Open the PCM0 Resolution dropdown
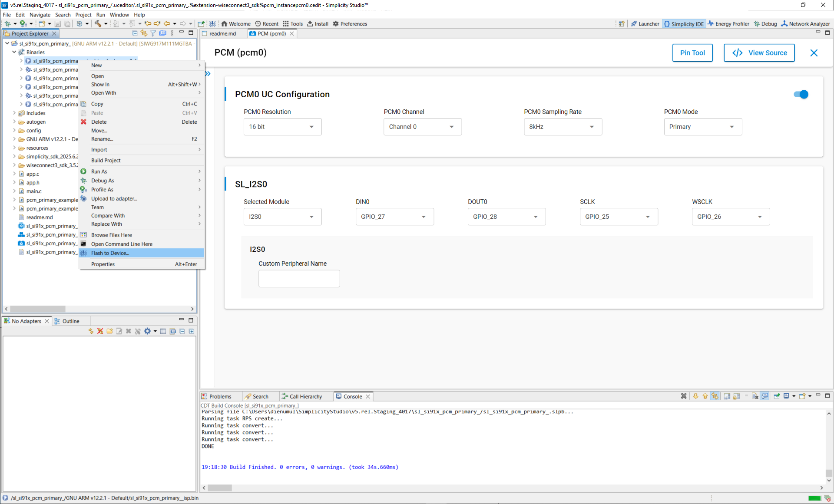The height and width of the screenshot is (504, 834). (x=282, y=127)
